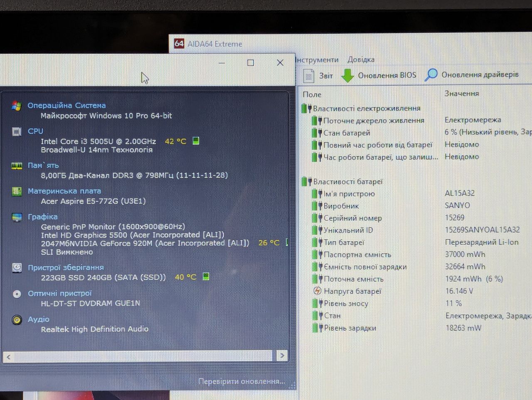
Task: Click the CPU temperature reading 42 °C
Action: [x=175, y=141]
